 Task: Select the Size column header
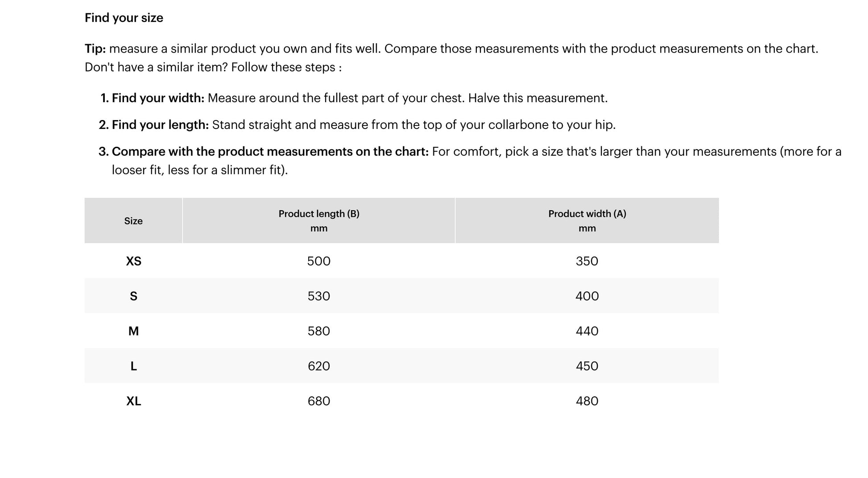coord(133,221)
